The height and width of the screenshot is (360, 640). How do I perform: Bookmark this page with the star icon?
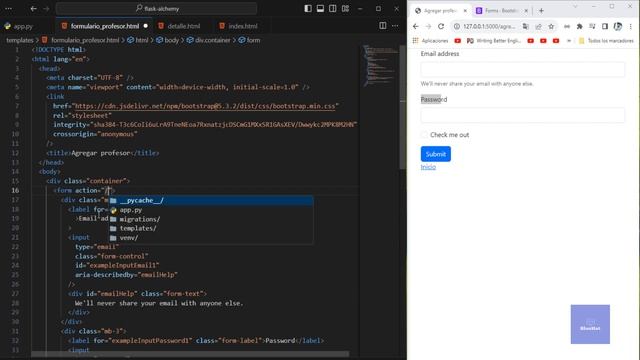pos(551,26)
